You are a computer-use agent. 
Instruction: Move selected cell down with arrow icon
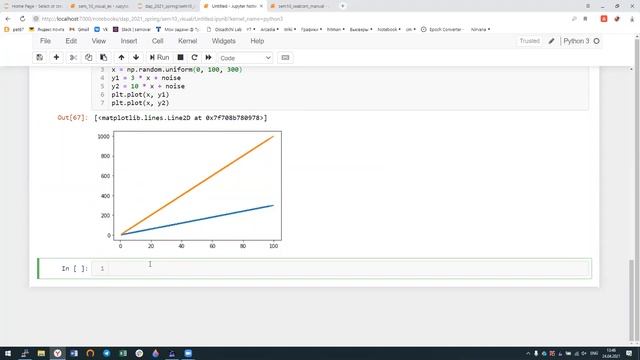tap(136, 58)
